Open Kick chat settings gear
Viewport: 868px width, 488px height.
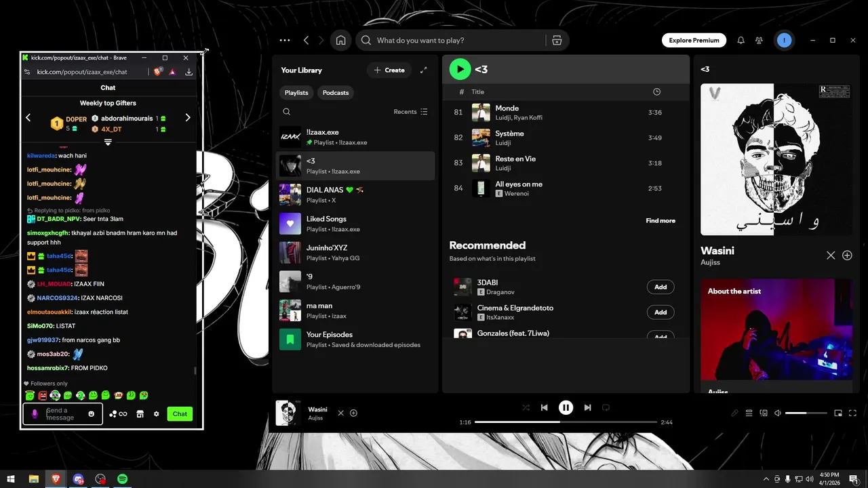(x=156, y=413)
